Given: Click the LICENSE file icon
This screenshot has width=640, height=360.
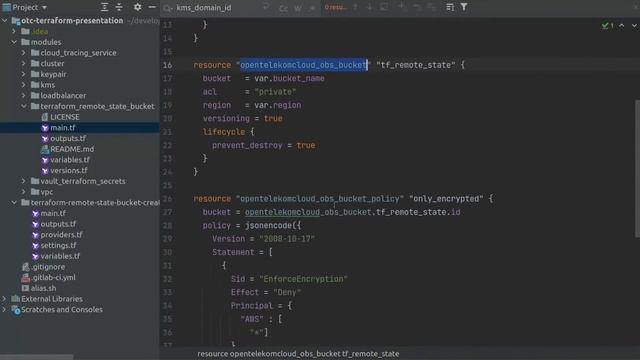Looking at the screenshot, I should (45, 117).
